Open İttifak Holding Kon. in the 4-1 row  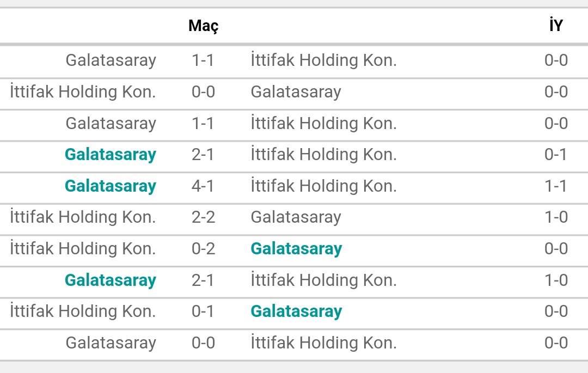[x=323, y=186]
